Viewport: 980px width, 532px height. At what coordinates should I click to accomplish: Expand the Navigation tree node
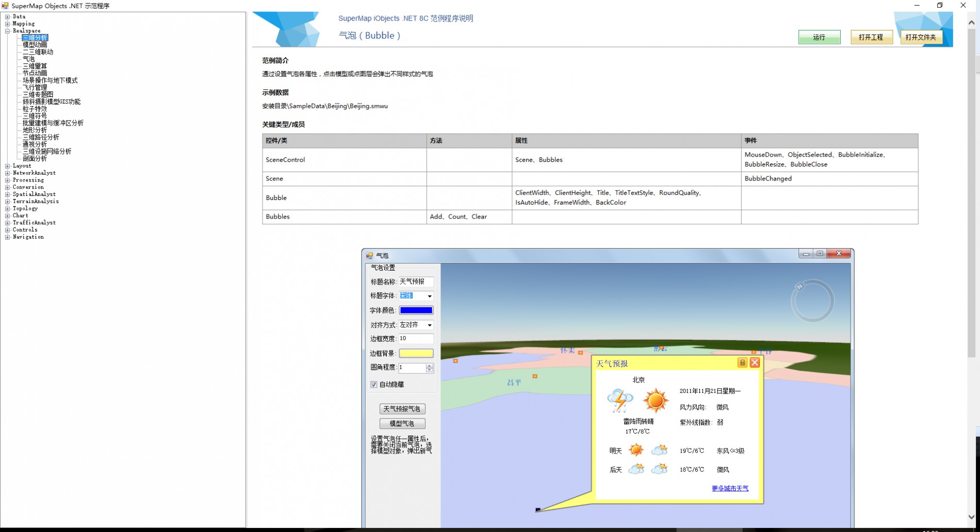tap(8, 237)
